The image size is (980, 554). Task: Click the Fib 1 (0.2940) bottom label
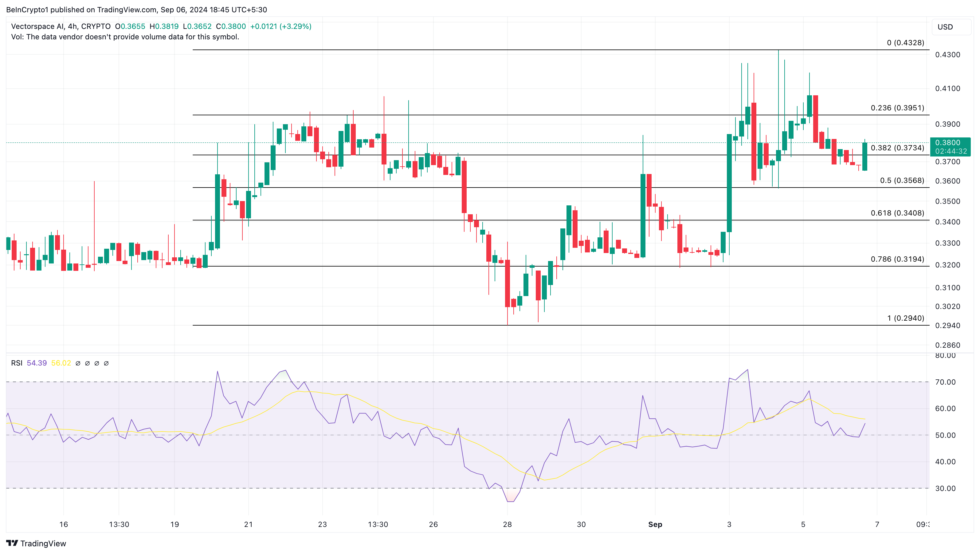(x=905, y=318)
